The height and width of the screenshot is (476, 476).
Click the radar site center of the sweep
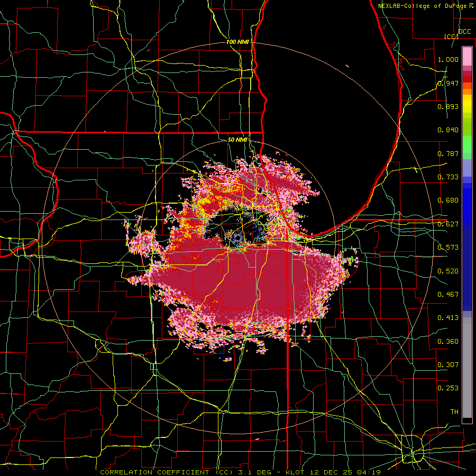coord(237,237)
